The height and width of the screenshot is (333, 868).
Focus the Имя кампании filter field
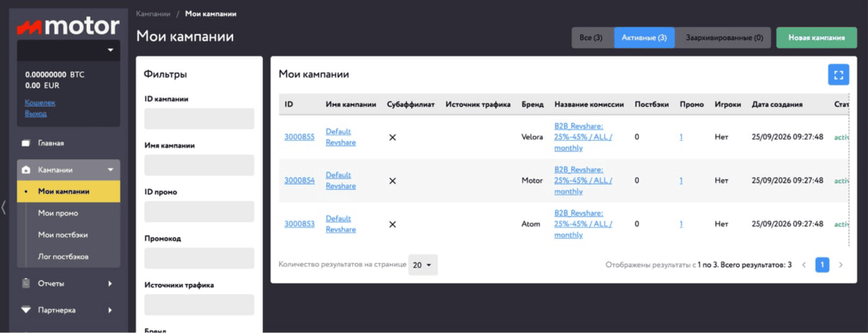[199, 165]
